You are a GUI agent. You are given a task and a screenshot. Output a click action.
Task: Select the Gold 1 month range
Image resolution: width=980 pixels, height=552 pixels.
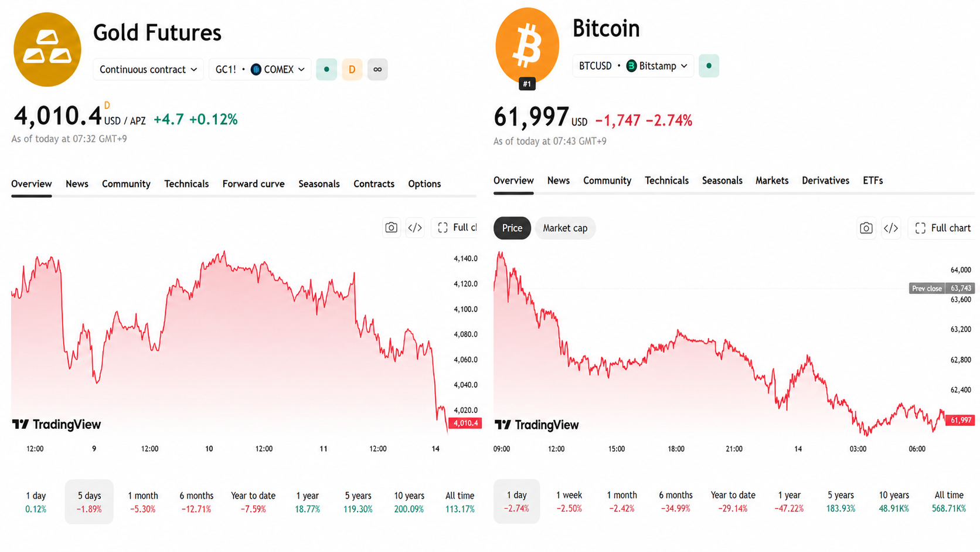click(x=143, y=502)
